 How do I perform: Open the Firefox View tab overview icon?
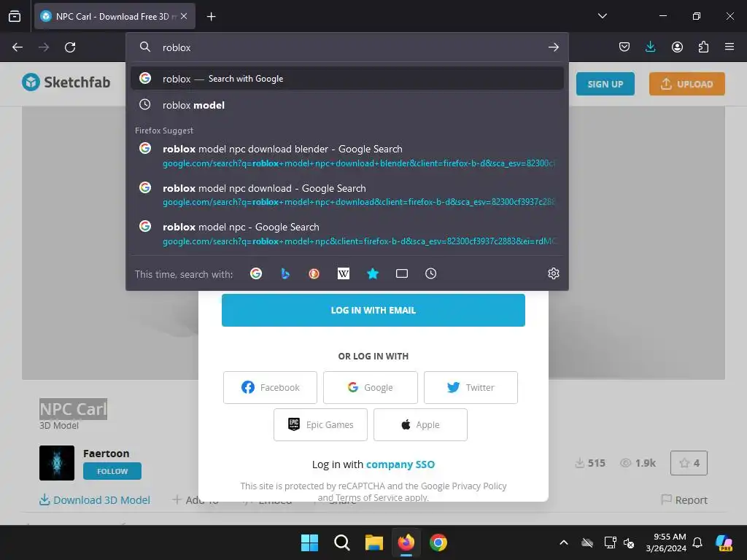click(x=15, y=16)
